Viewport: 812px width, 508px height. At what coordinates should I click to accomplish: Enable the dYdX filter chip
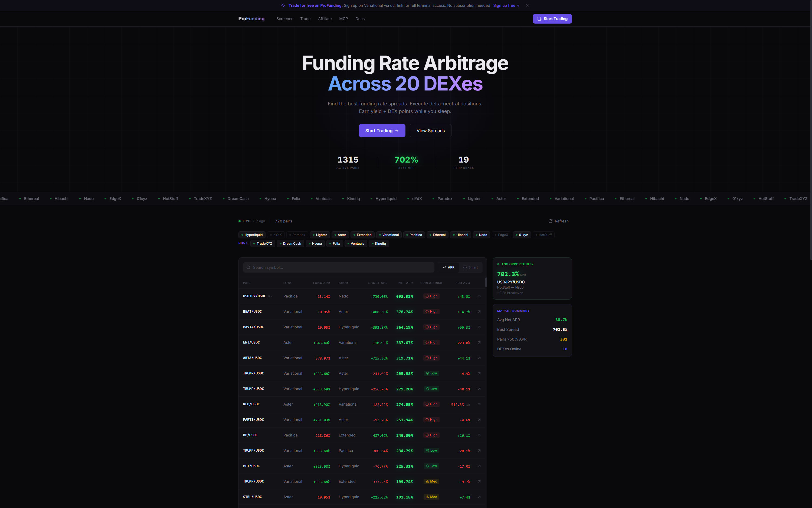tap(276, 235)
